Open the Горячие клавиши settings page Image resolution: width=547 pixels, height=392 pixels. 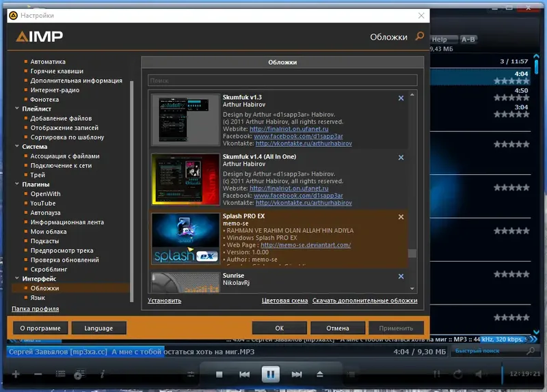57,71
